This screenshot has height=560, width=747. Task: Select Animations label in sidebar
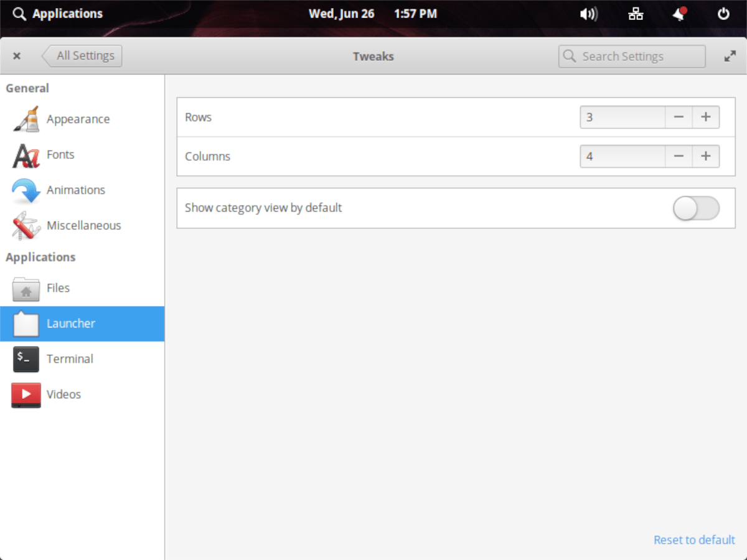(76, 190)
